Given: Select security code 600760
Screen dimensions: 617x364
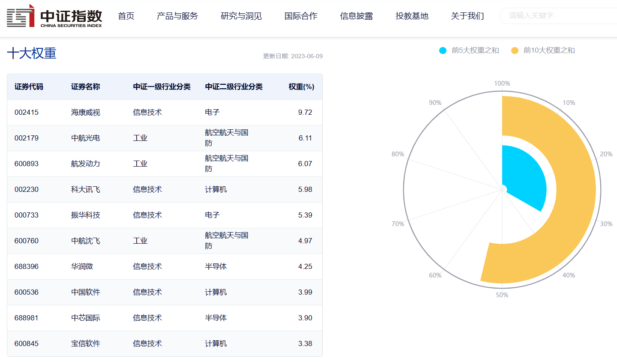Looking at the screenshot, I should tap(27, 241).
